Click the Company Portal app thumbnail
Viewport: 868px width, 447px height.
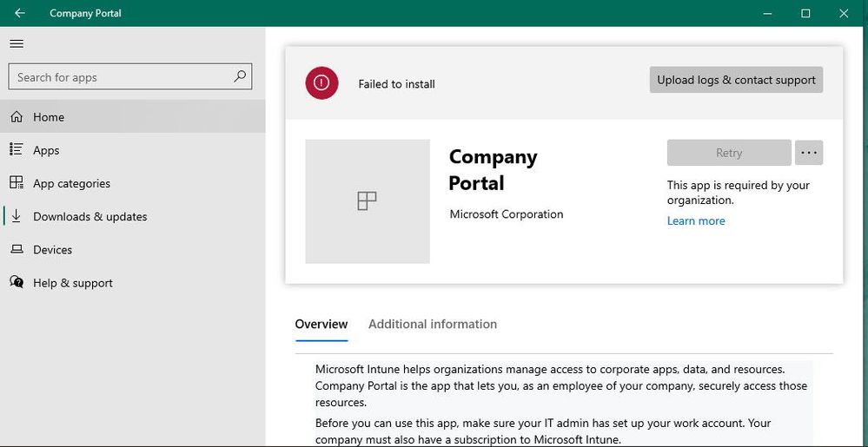pos(368,201)
